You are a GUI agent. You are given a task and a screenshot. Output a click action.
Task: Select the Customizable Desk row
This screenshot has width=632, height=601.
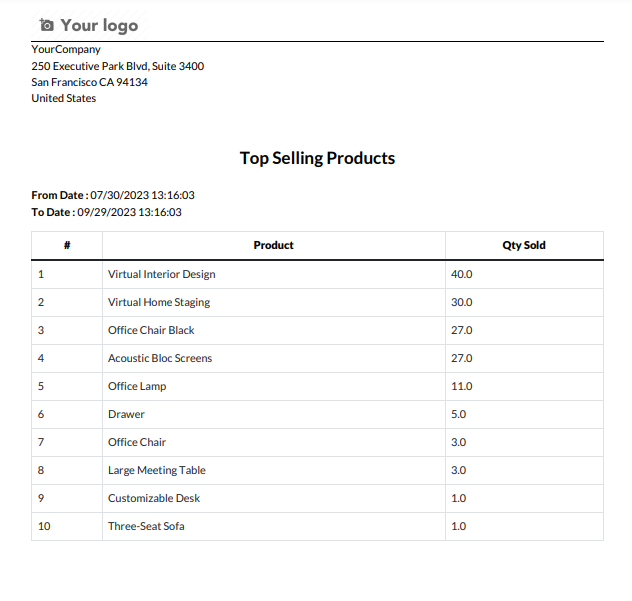(154, 498)
